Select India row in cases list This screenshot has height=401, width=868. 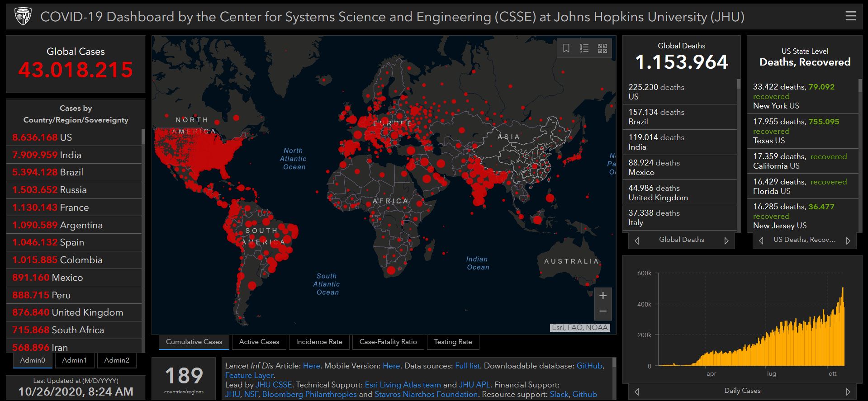tap(74, 155)
